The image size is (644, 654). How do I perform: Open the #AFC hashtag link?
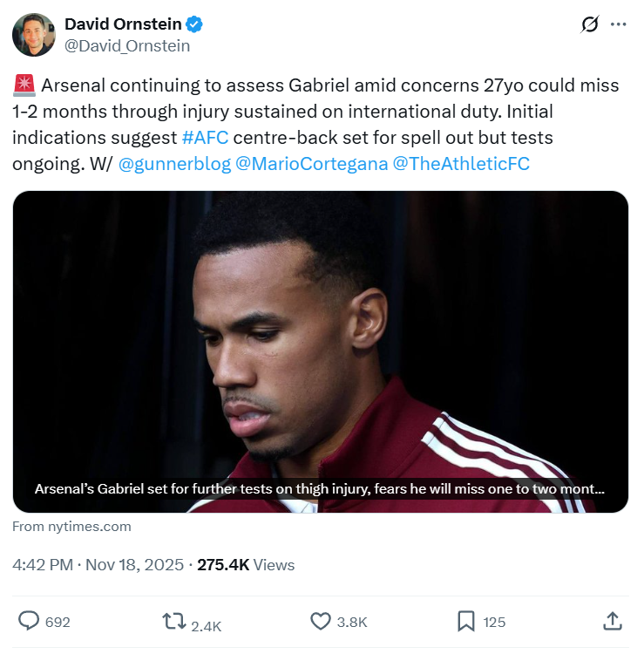coord(205,138)
